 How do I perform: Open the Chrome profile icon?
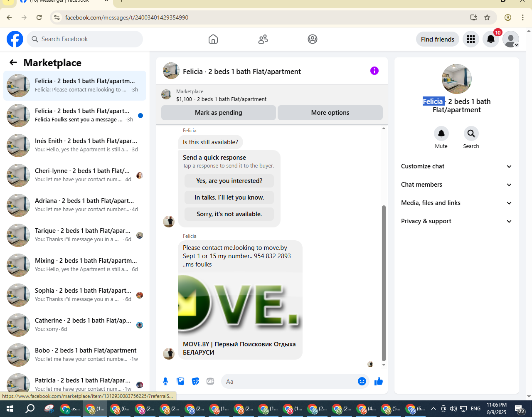(x=508, y=17)
